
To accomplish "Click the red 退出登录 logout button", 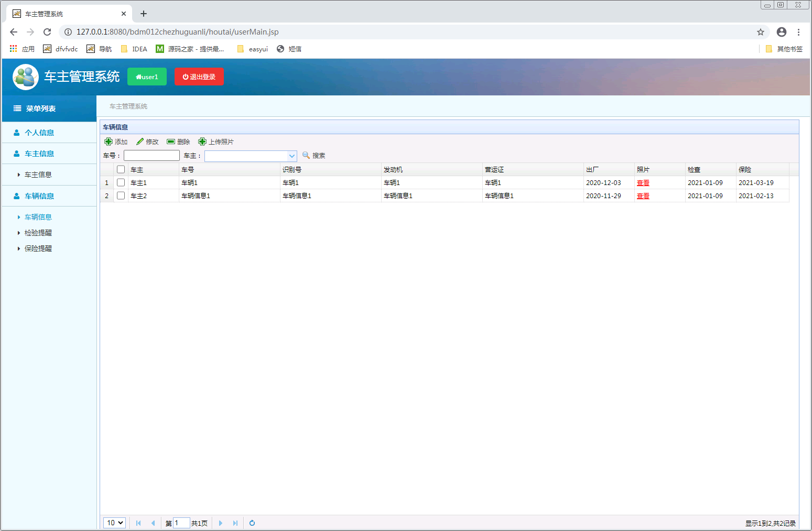I will (x=199, y=77).
